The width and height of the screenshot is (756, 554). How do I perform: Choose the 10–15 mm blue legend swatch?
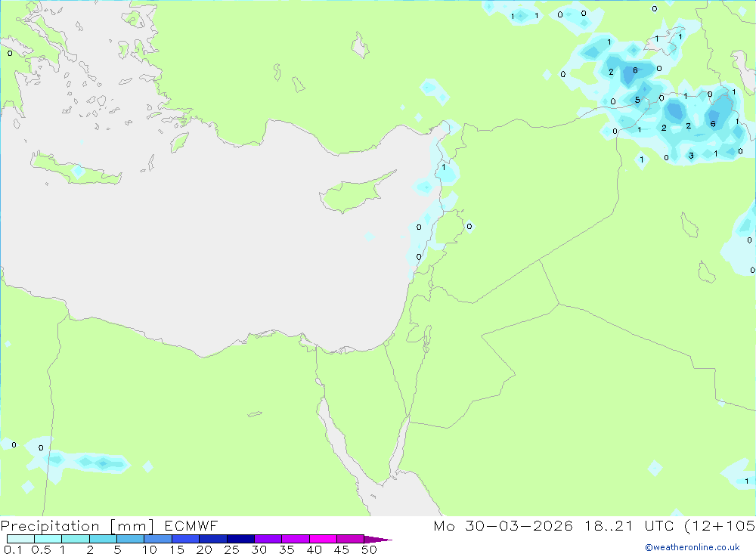tap(158, 539)
